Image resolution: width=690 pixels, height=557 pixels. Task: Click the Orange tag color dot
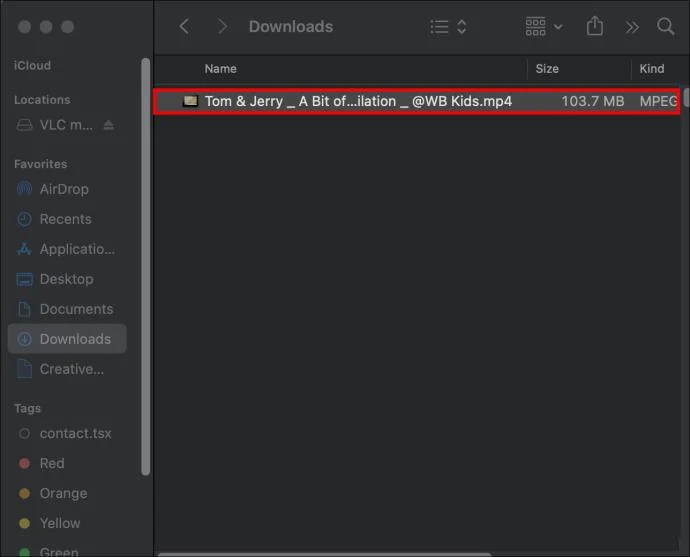[25, 493]
